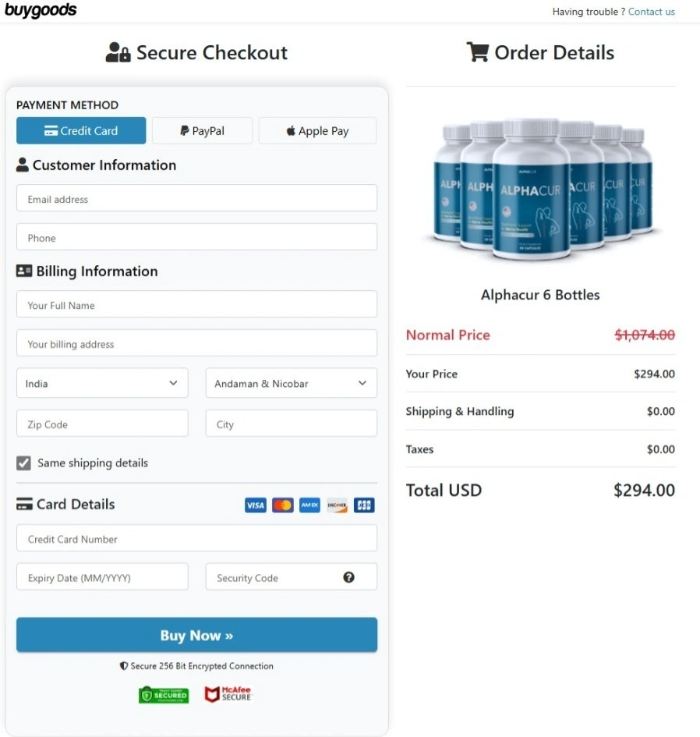The image size is (700, 737).
Task: Switch to the PayPal payment method
Action: pos(202,130)
